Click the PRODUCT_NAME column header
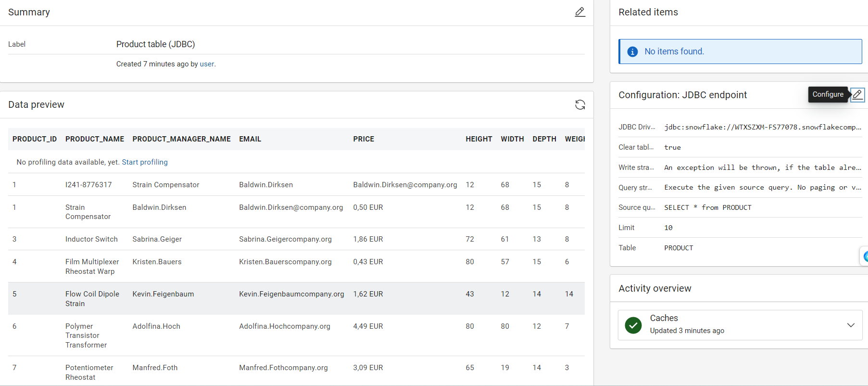This screenshot has width=868, height=386. [95, 139]
